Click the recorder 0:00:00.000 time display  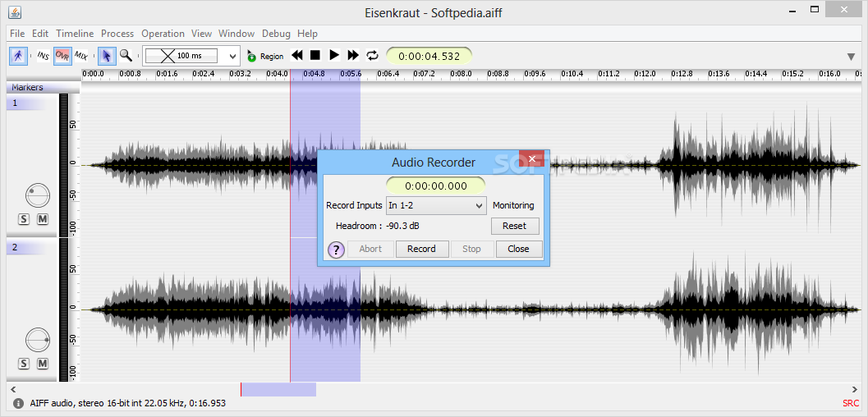coord(436,186)
